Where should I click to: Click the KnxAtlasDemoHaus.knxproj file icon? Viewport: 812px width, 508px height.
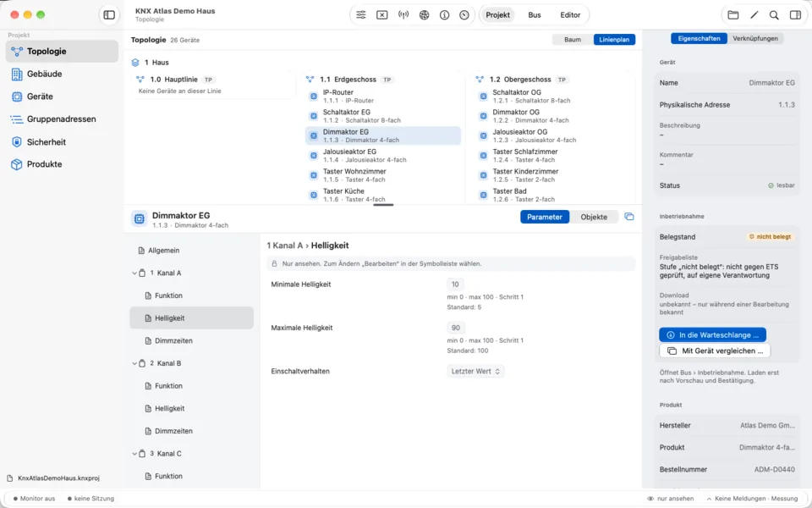click(10, 478)
